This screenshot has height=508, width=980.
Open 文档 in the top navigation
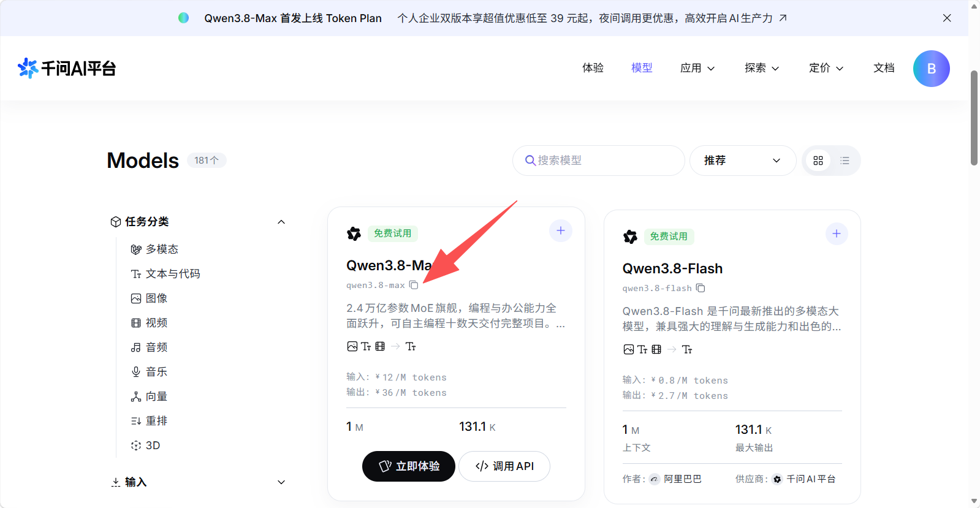[x=884, y=68]
